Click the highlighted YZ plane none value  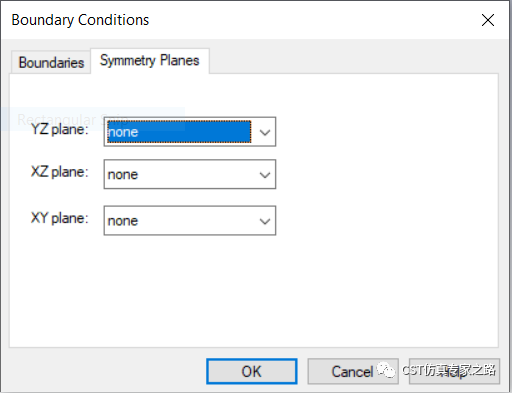point(179,132)
